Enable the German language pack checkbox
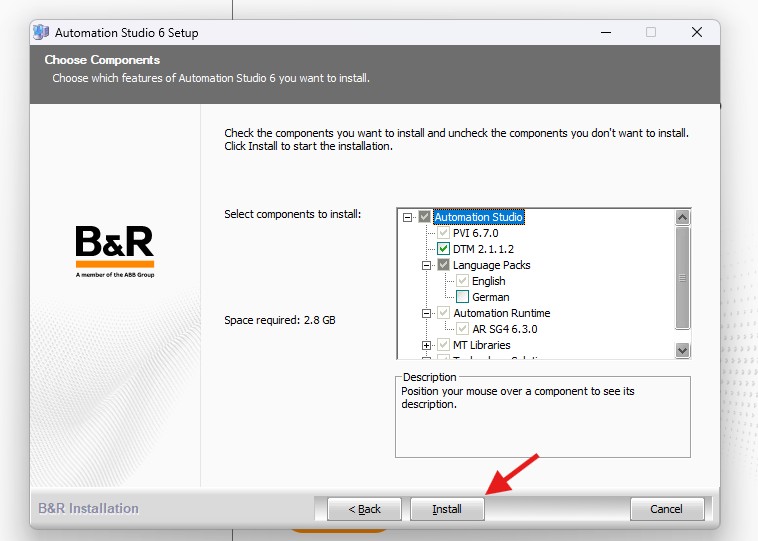758x541 pixels. pyautogui.click(x=463, y=296)
